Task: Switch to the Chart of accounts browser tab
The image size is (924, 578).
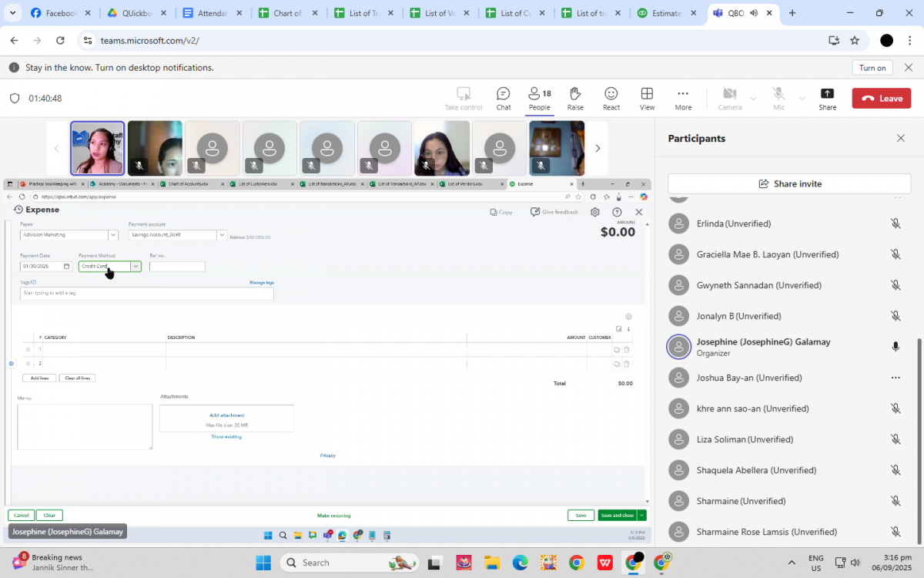Action: click(289, 13)
